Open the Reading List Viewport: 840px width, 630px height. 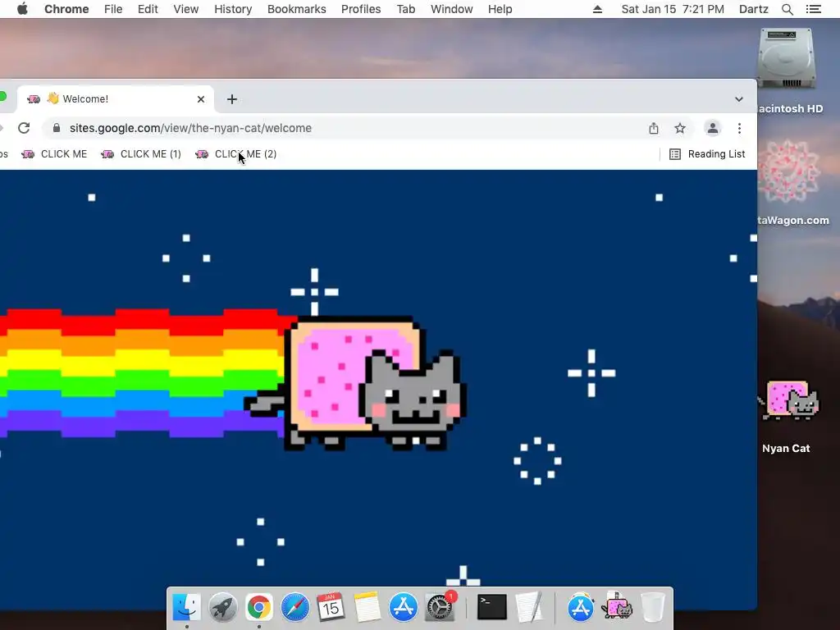click(x=707, y=154)
